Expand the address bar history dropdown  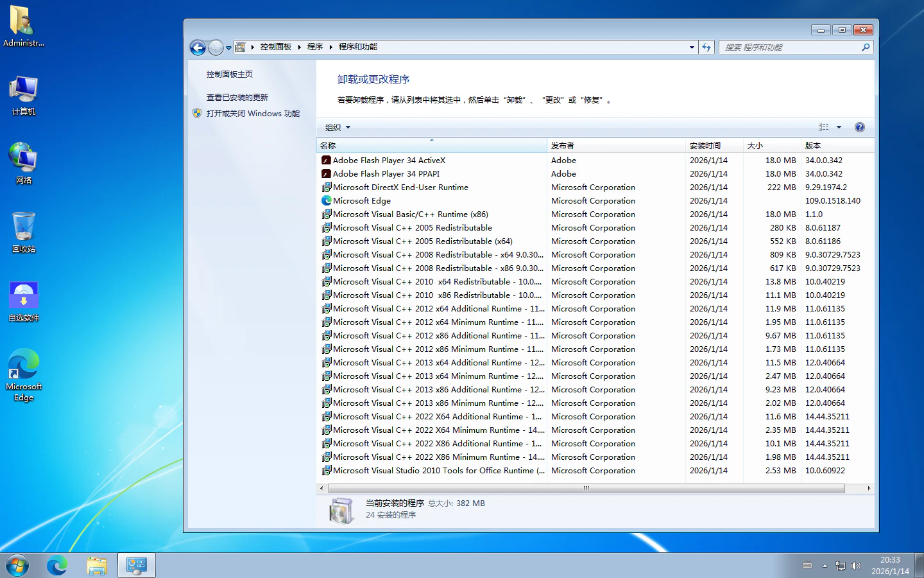[x=692, y=48]
